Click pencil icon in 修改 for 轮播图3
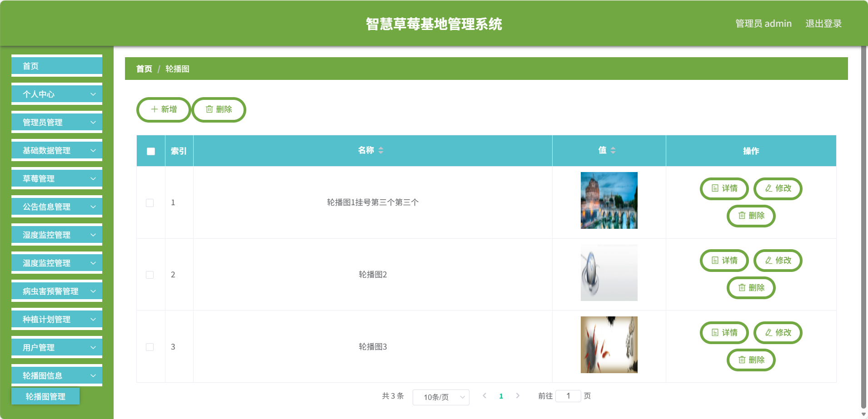This screenshot has height=419, width=868. pyautogui.click(x=769, y=333)
